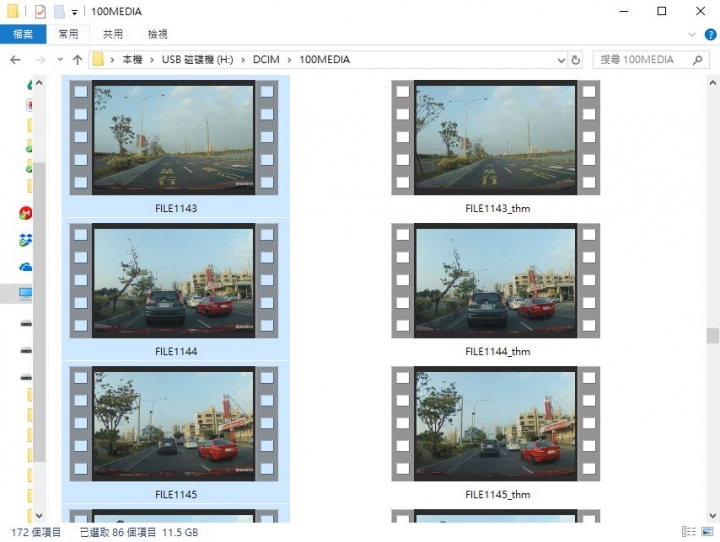Expand the chevron after DCIM
This screenshot has width=720, height=542.
[x=289, y=60]
